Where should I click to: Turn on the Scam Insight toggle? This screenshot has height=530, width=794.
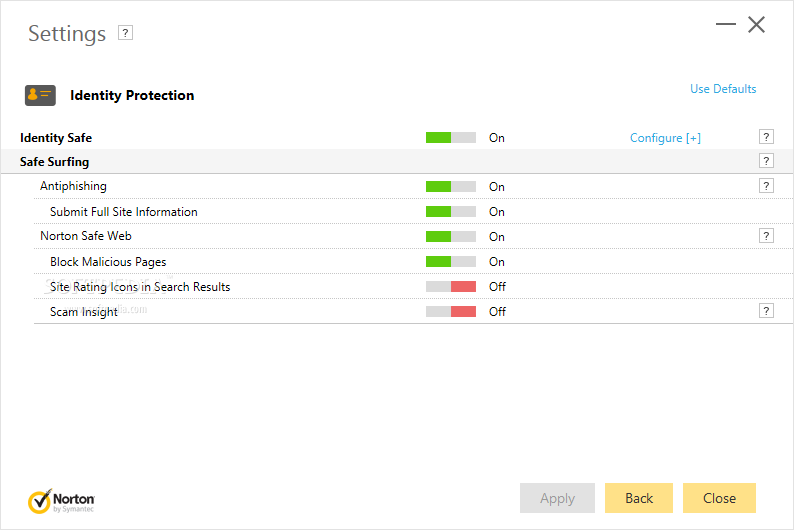[x=450, y=311]
